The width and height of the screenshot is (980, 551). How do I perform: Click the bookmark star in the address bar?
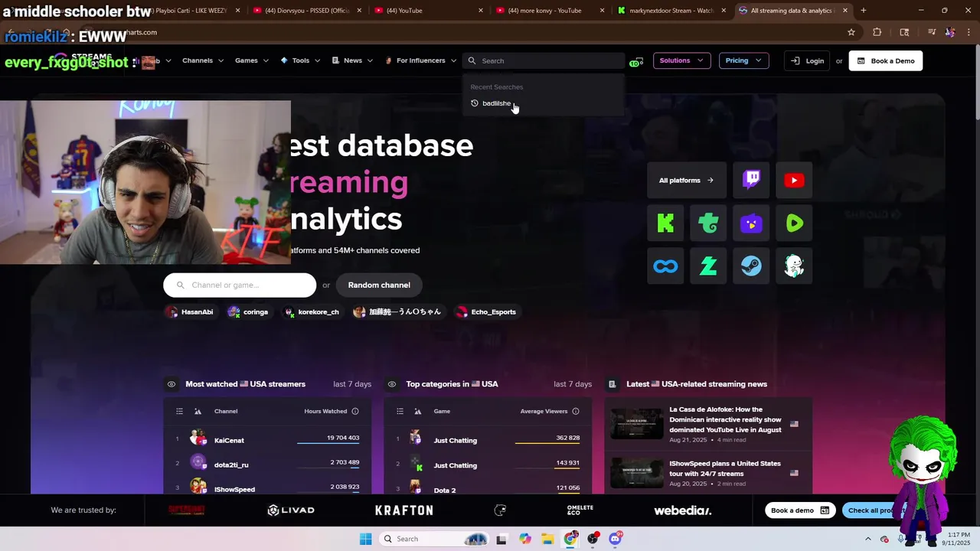[851, 32]
